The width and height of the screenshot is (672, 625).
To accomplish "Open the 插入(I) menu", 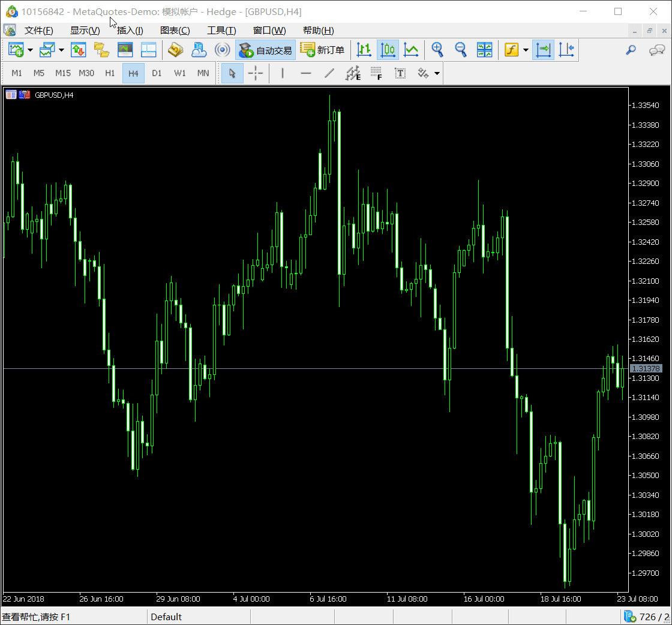I will 130,31.
